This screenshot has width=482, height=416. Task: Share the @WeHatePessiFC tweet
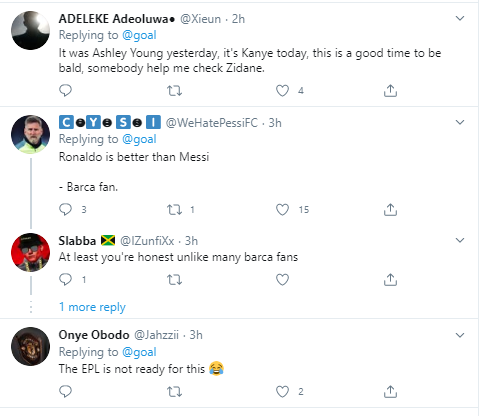click(390, 209)
